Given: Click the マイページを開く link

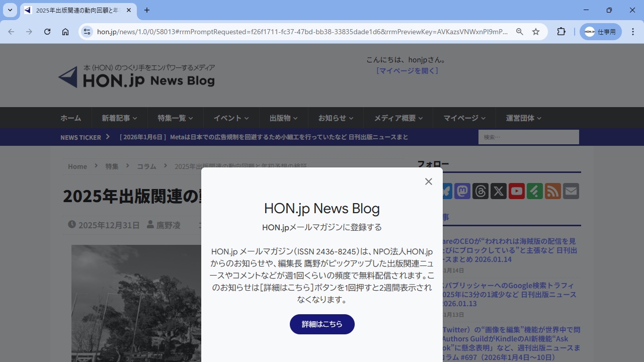Looking at the screenshot, I should pyautogui.click(x=407, y=71).
